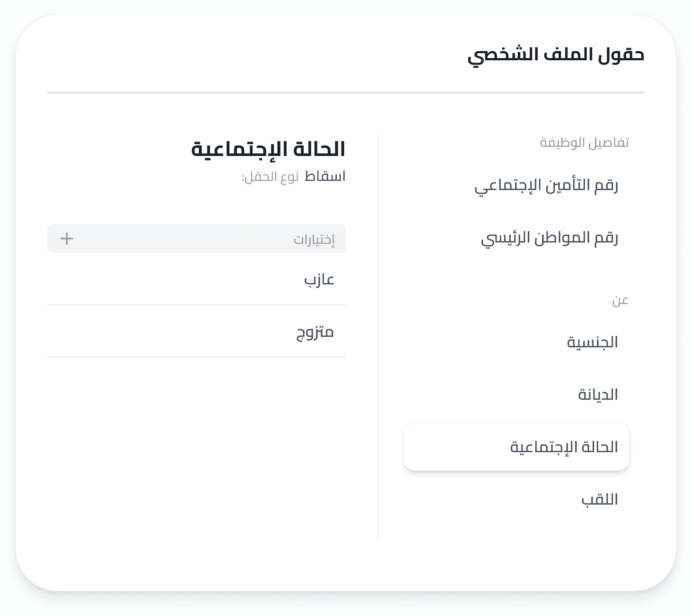Open رقم المواطن الرئيسي field
Viewport: 692px width, 616px height.
[x=549, y=238]
